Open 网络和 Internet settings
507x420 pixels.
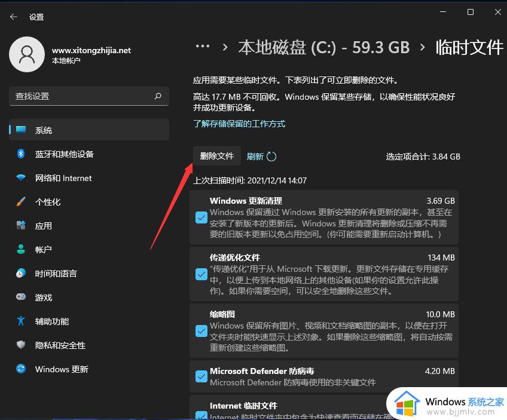tap(89, 177)
